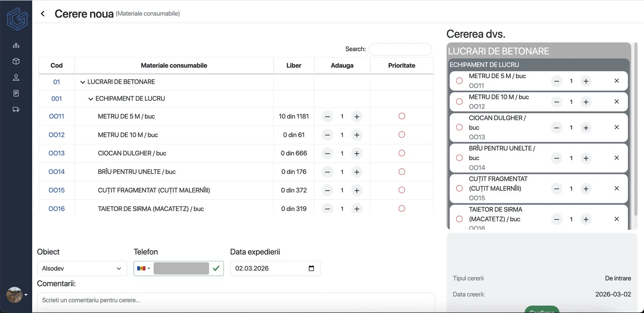Increase quantity for METRU DE 5 M in the table
Screen dimensions: 644x313
pyautogui.click(x=357, y=116)
